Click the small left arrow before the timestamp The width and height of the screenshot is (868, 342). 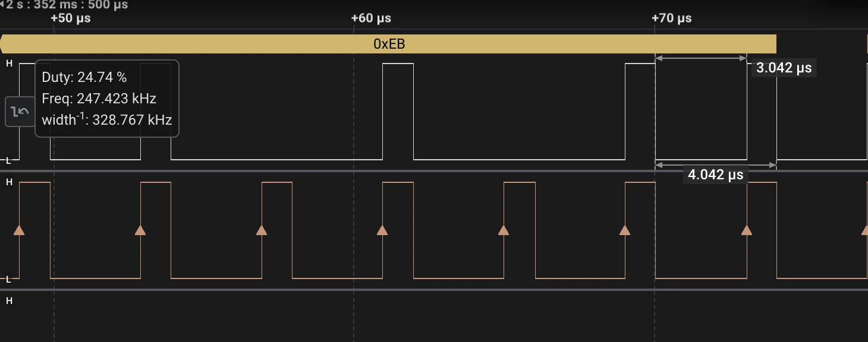2,5
